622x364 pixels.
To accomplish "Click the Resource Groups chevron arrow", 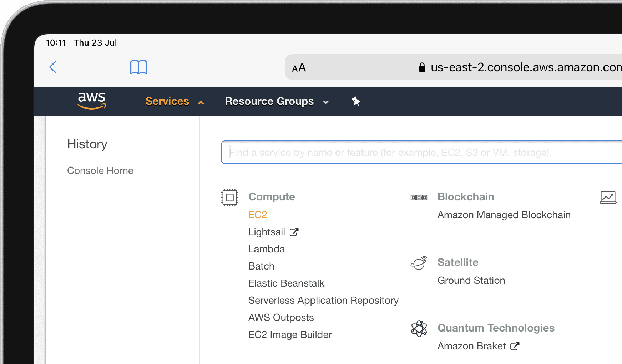I will click(x=325, y=102).
